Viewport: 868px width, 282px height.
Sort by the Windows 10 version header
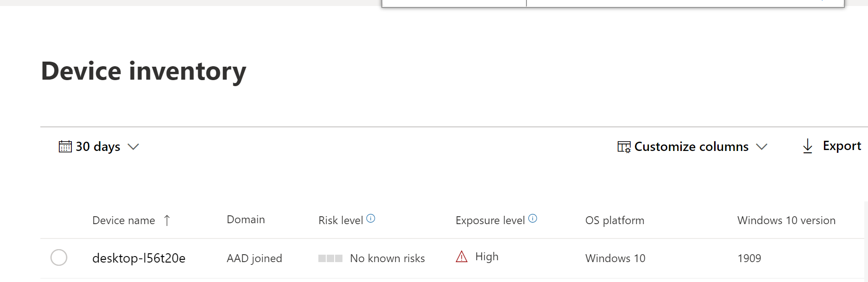coord(786,220)
